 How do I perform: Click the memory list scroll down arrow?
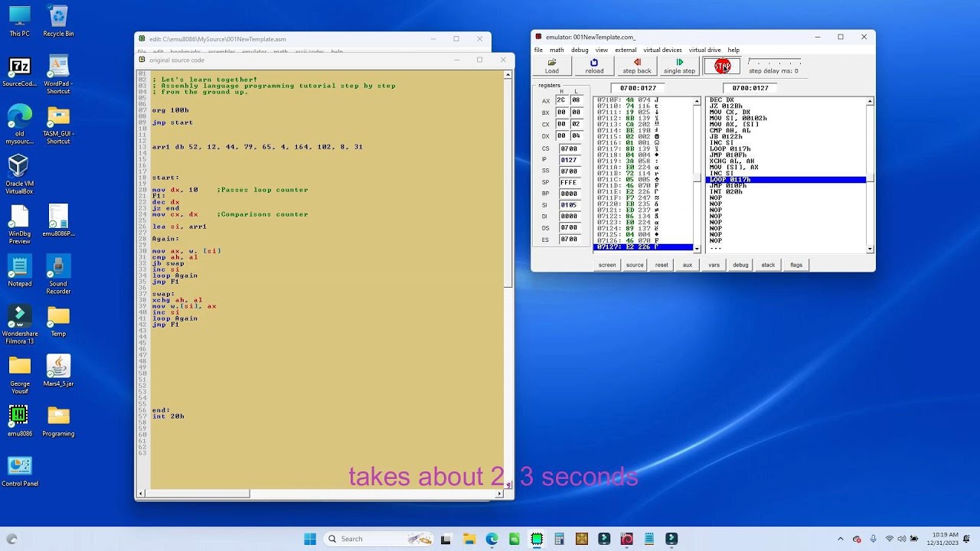pyautogui.click(x=697, y=249)
